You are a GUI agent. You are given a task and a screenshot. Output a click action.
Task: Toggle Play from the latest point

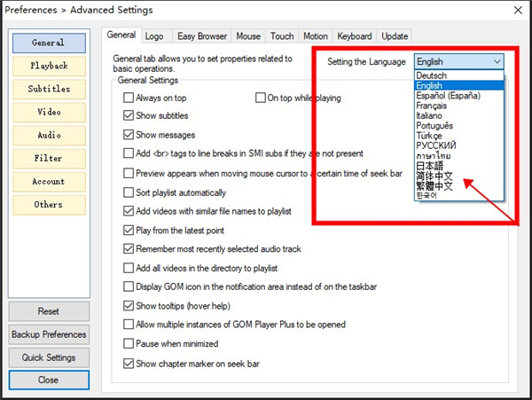[x=129, y=231]
